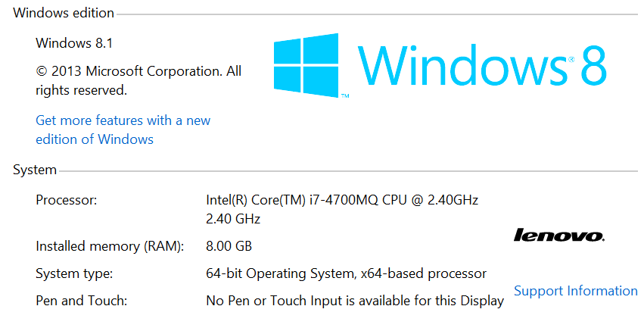This screenshot has height=331, width=644.
Task: Click the cyan Windows flag logo
Action: click(306, 65)
